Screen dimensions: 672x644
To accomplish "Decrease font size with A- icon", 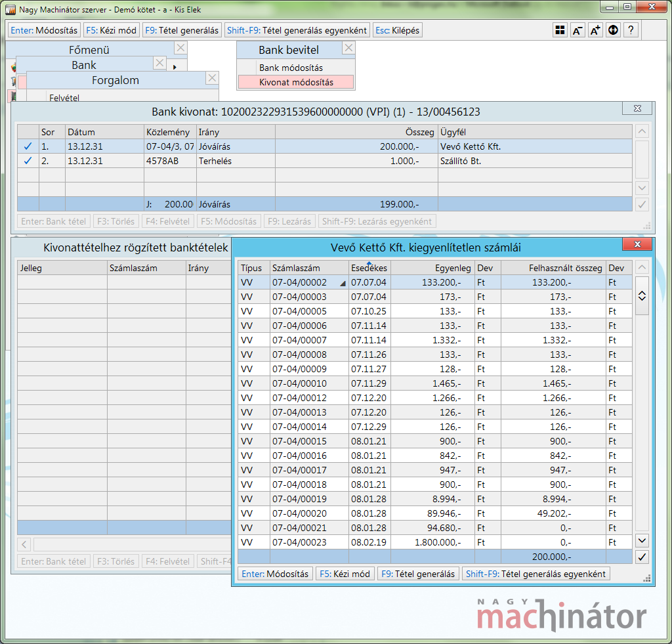I will click(x=577, y=30).
